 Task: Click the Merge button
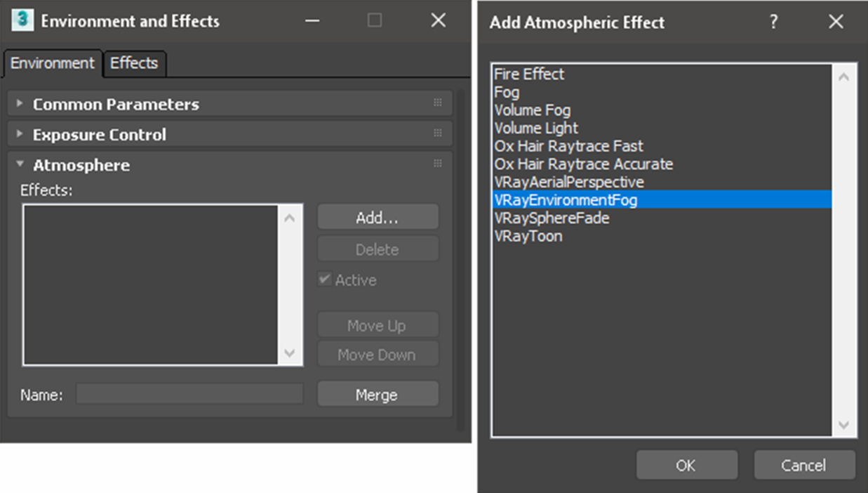pos(378,395)
